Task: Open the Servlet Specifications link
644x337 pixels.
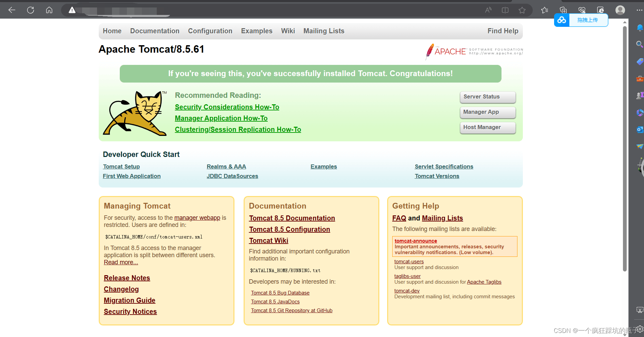Action: click(444, 166)
